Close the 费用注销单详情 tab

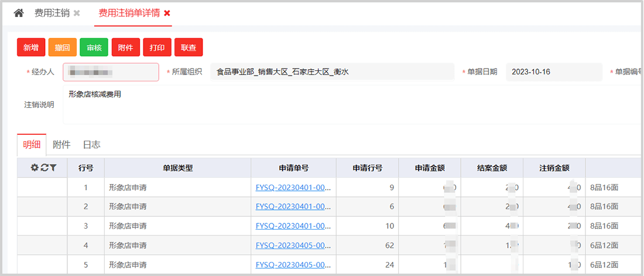tap(167, 13)
